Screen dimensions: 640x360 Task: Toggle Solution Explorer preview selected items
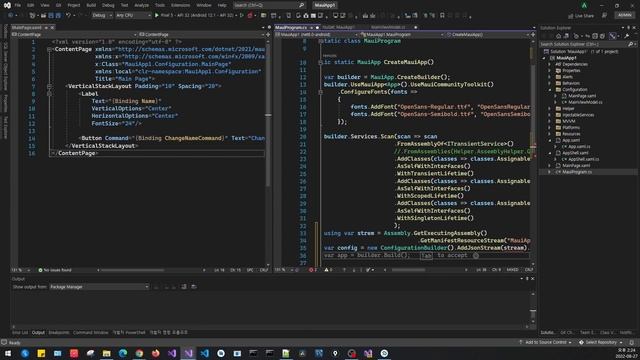coord(613,36)
